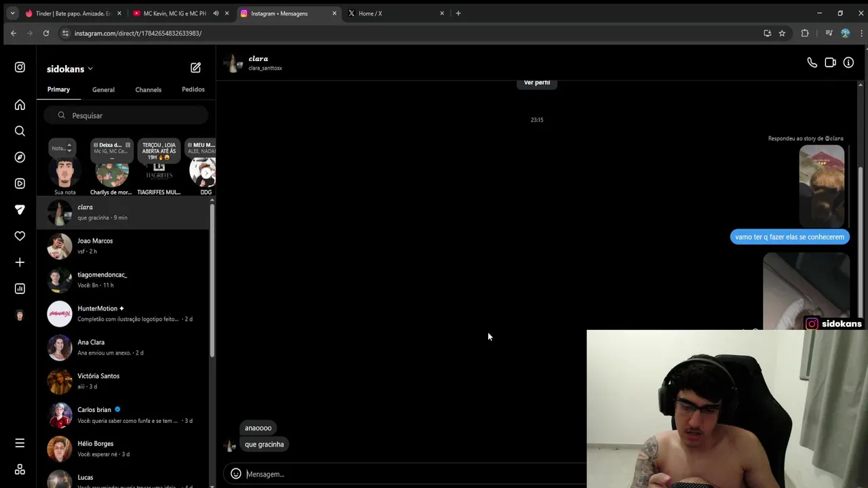The height and width of the screenshot is (488, 868).
Task: Mute the audio indicator on YouTube tab
Action: coord(216,13)
